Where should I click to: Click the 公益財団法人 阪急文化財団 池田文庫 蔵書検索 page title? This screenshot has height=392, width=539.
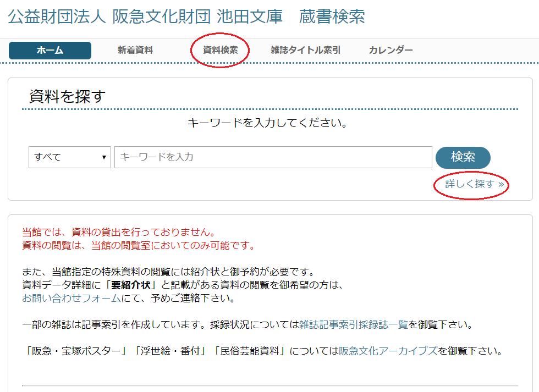(186, 16)
